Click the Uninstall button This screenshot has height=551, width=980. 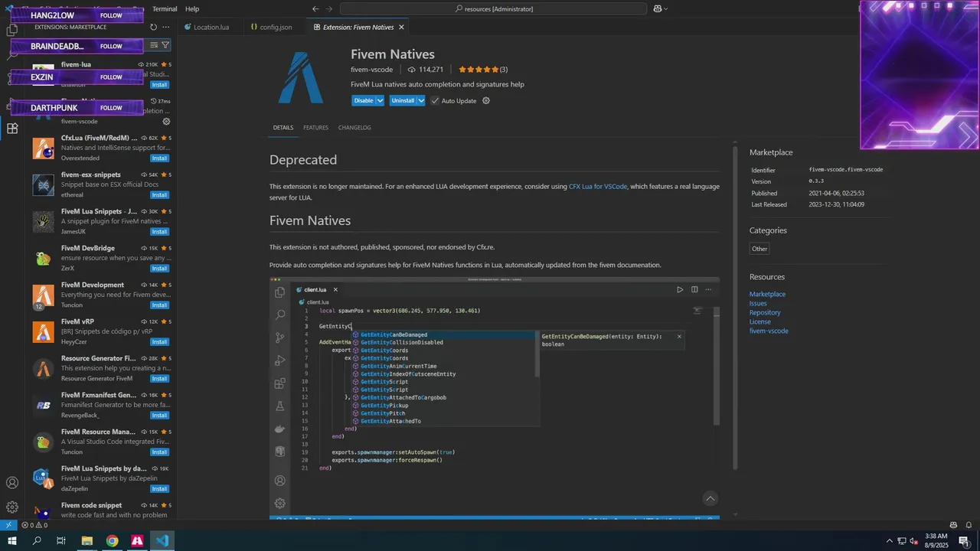coord(403,100)
